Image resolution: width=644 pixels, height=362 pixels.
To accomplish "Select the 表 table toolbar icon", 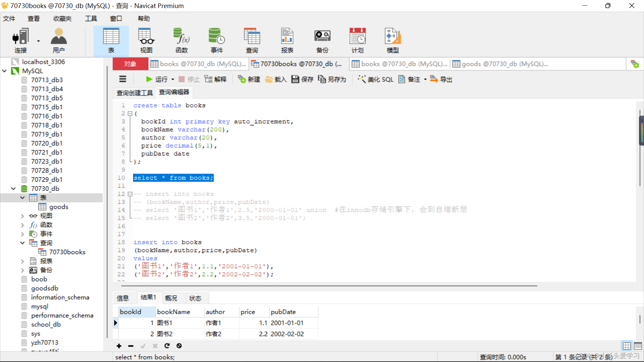I will 111,41.
